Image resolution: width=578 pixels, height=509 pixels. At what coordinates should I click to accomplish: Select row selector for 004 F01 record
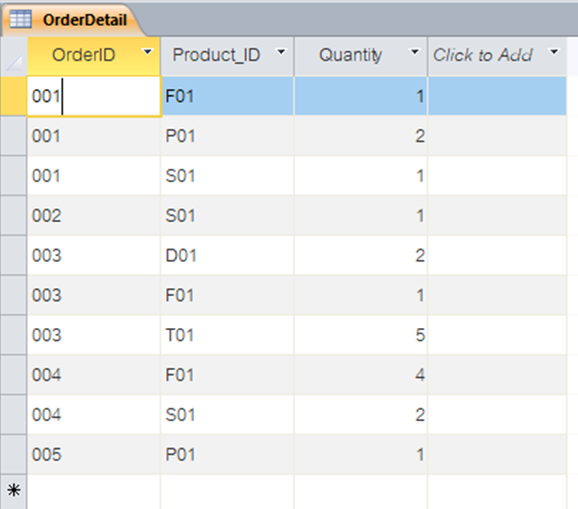14,374
